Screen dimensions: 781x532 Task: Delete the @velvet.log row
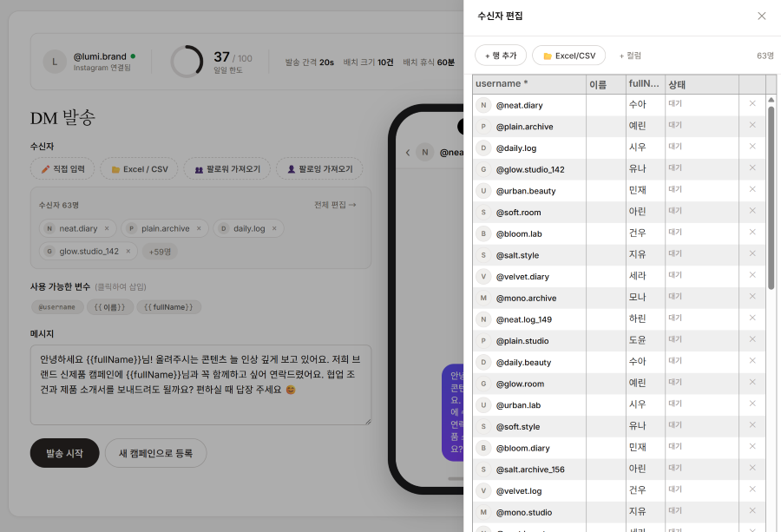[x=752, y=489]
